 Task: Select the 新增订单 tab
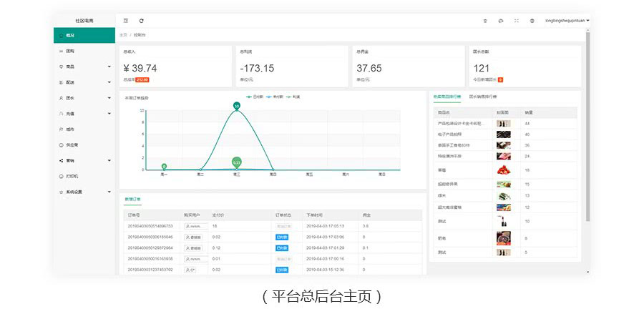coord(132,199)
